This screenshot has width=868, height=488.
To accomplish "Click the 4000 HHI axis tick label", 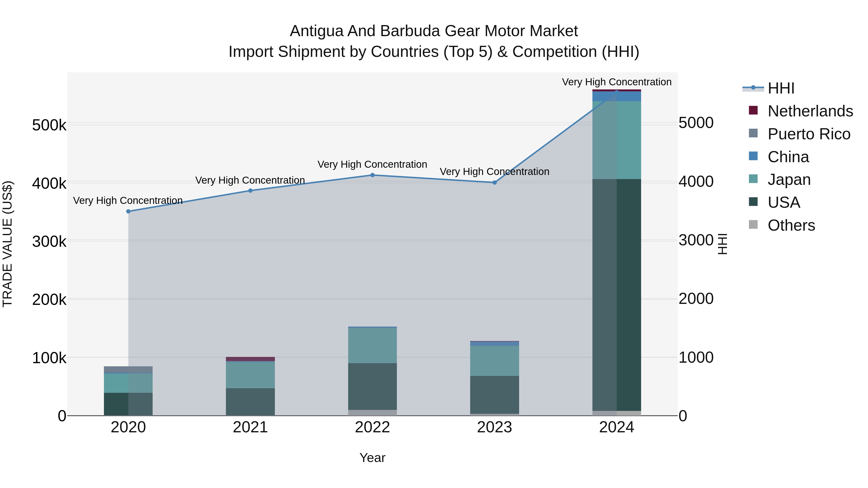I will click(696, 181).
